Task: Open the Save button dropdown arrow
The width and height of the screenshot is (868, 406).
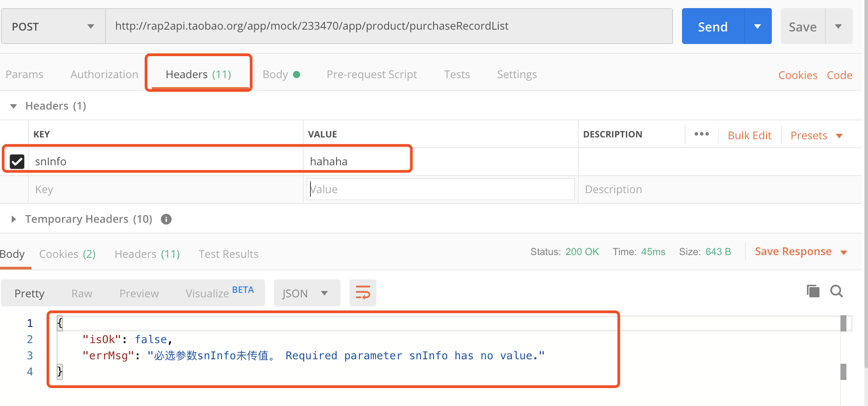Action: (x=838, y=26)
